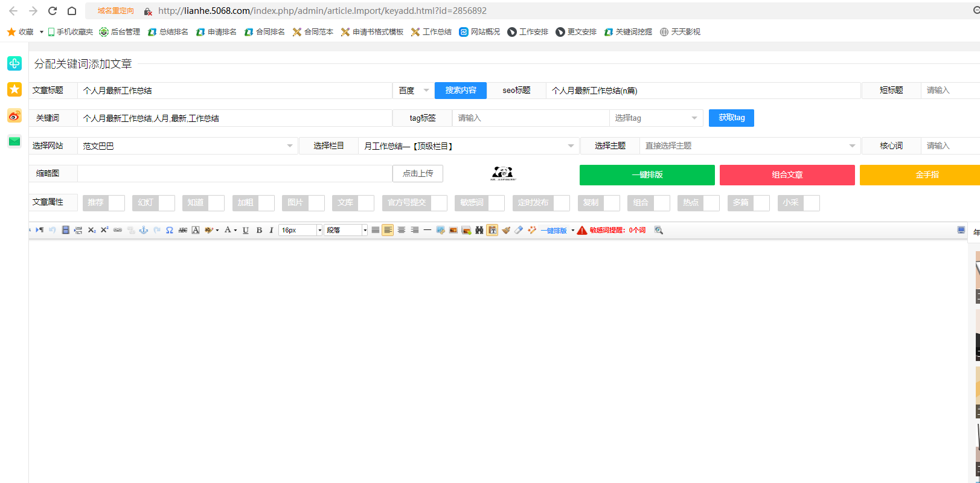The image size is (980, 483).
Task: Open the 总结排名 bookmark
Action: click(x=168, y=32)
